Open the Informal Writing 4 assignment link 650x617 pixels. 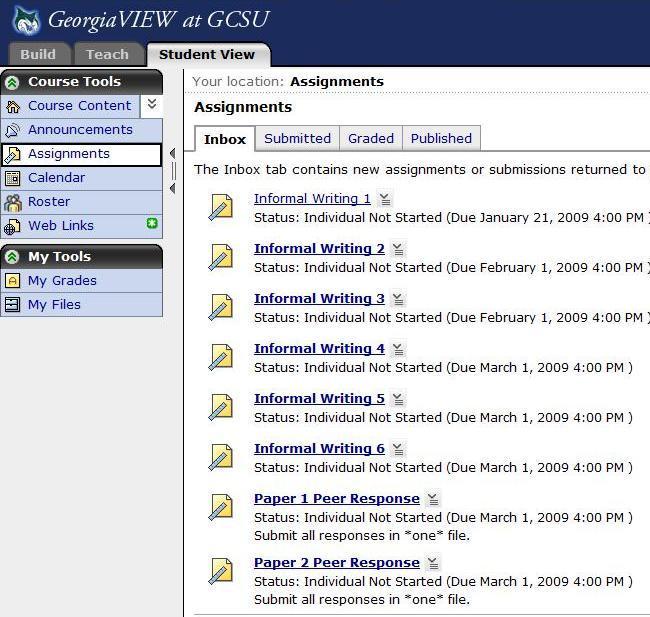point(319,349)
